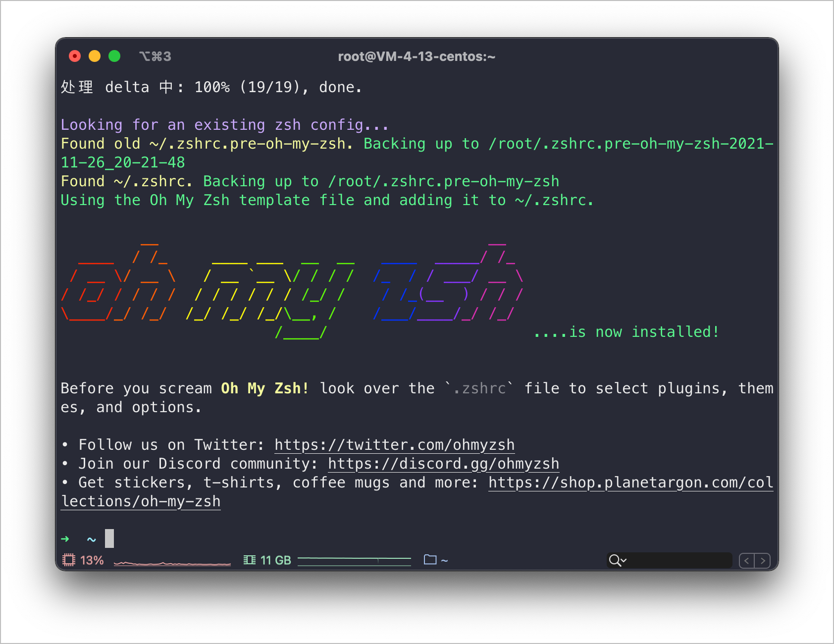834x644 pixels.
Task: Maximize the terminal with green button
Action: pos(114,56)
